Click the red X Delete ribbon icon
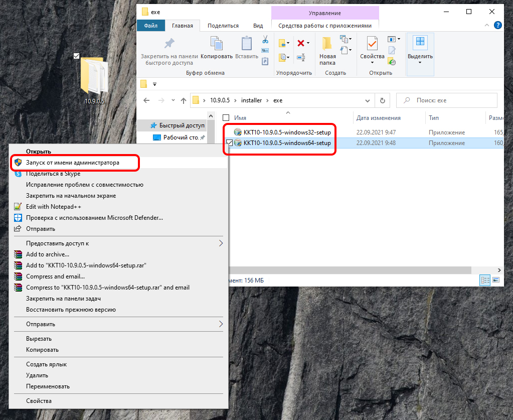The image size is (513, 420). (x=301, y=43)
